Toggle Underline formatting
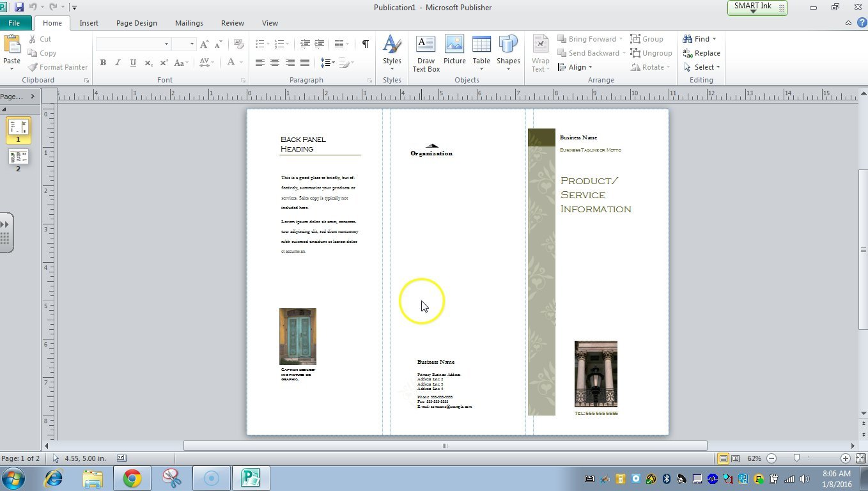The image size is (868, 491). pos(132,63)
